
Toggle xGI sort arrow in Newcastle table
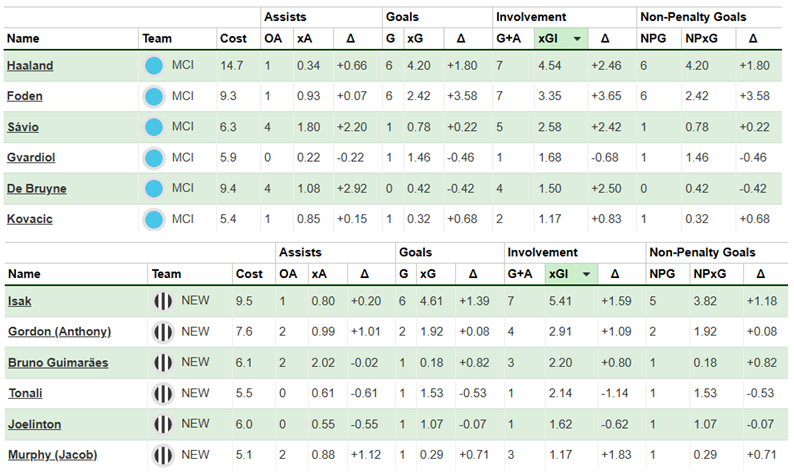pos(586,274)
